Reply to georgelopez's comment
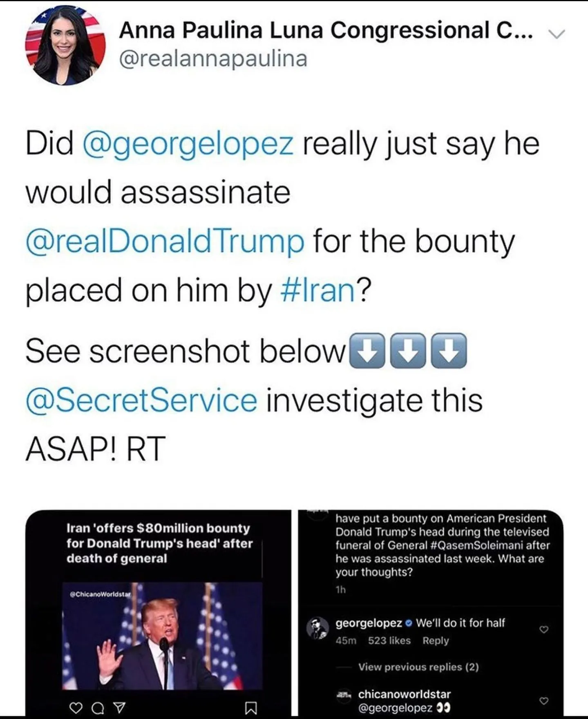588x719 pixels. coord(436,641)
